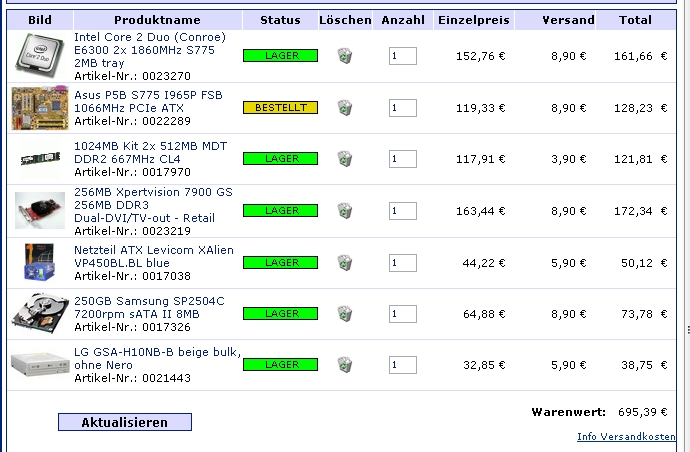Click LAGER badge in 1024MB Kit row
The width and height of the screenshot is (690, 452).
(x=280, y=158)
